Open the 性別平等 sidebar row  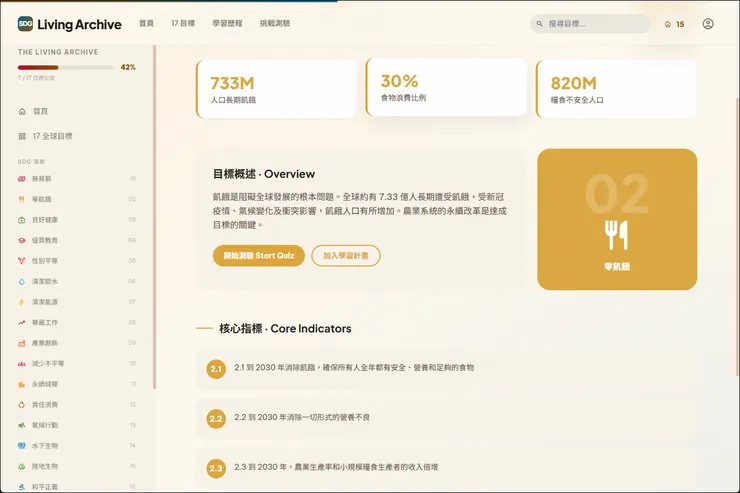tap(76, 261)
